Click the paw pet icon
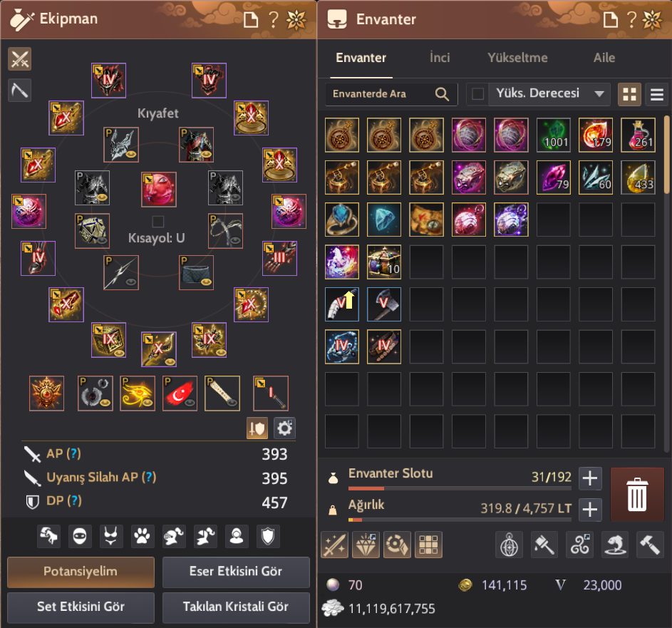Screen dimensions: 672x628 coord(143,536)
